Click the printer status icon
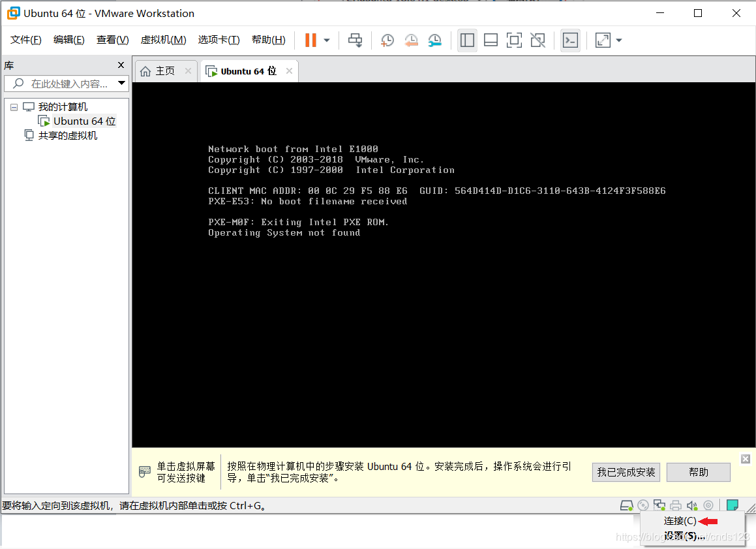This screenshot has width=756, height=549. tap(676, 505)
